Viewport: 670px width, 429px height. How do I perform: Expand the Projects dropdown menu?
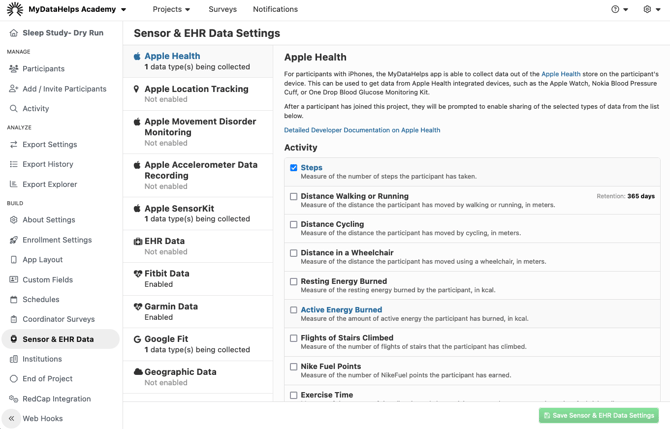click(171, 9)
